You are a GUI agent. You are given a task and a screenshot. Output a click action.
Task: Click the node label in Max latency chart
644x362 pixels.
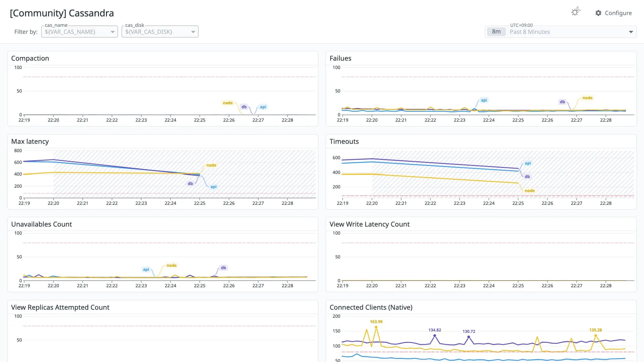211,165
